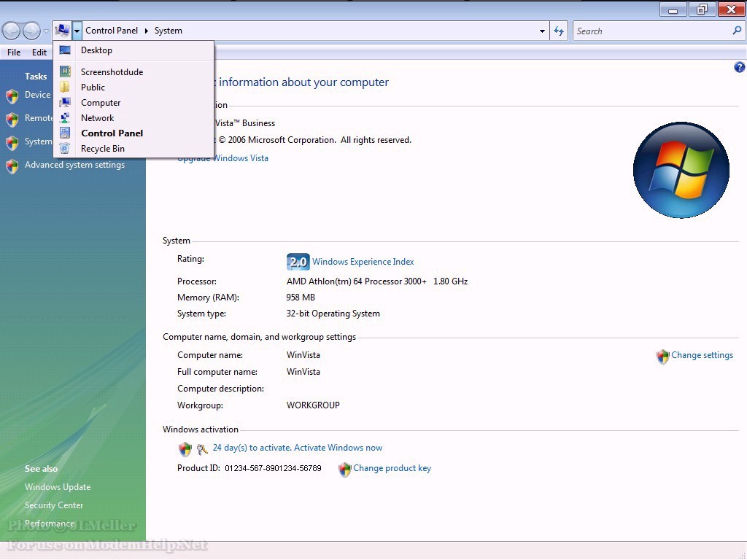
Task: Open Advanced system settings link
Action: (x=75, y=165)
